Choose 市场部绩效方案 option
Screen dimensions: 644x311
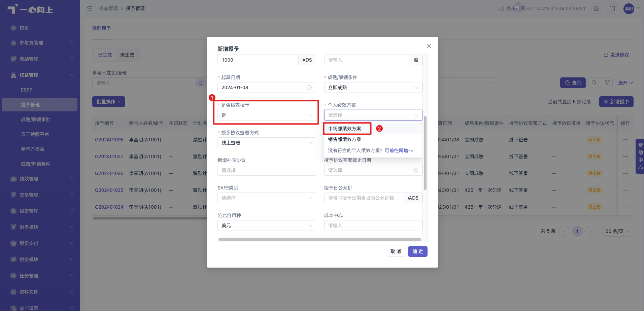click(x=373, y=129)
